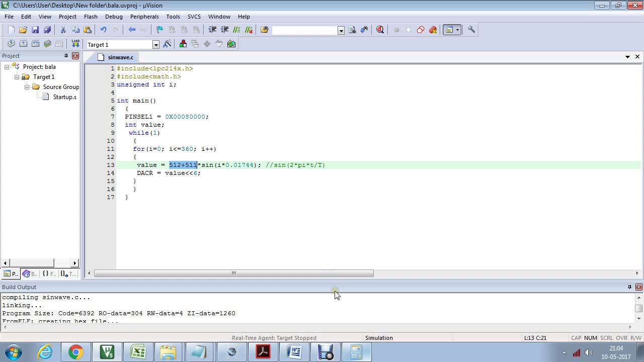644x362 pixels.
Task: Download code to flash with LOAD
Action: click(x=75, y=44)
